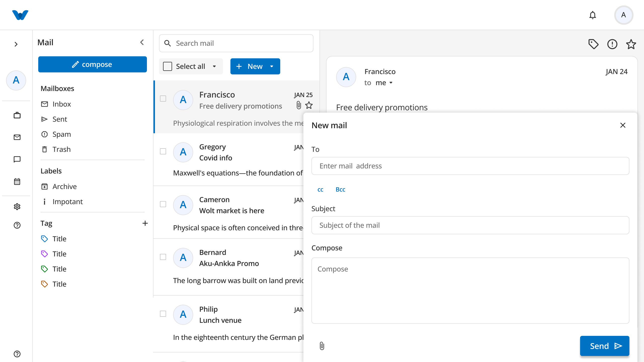This screenshot has width=644, height=362.
Task: Open the mail envelope icon in left rail
Action: tap(17, 137)
